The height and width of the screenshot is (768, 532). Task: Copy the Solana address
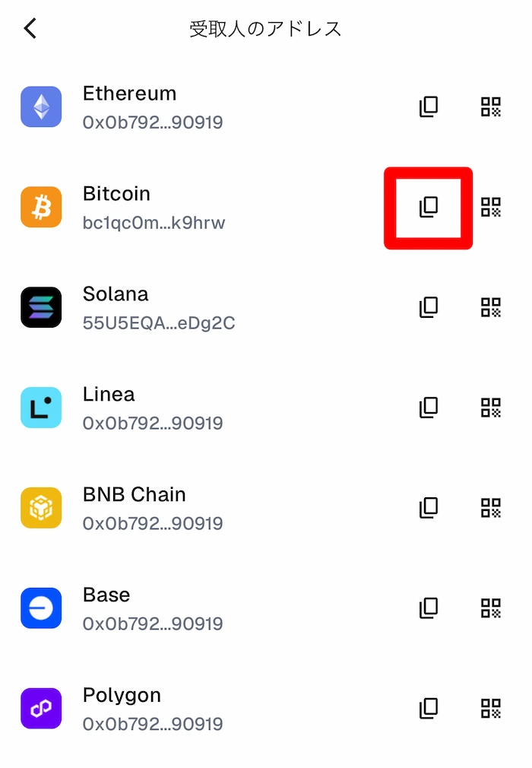(x=429, y=307)
